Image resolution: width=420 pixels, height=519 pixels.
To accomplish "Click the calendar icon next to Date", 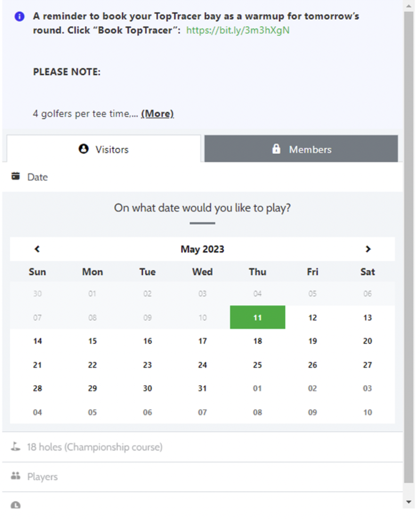I will (x=15, y=176).
